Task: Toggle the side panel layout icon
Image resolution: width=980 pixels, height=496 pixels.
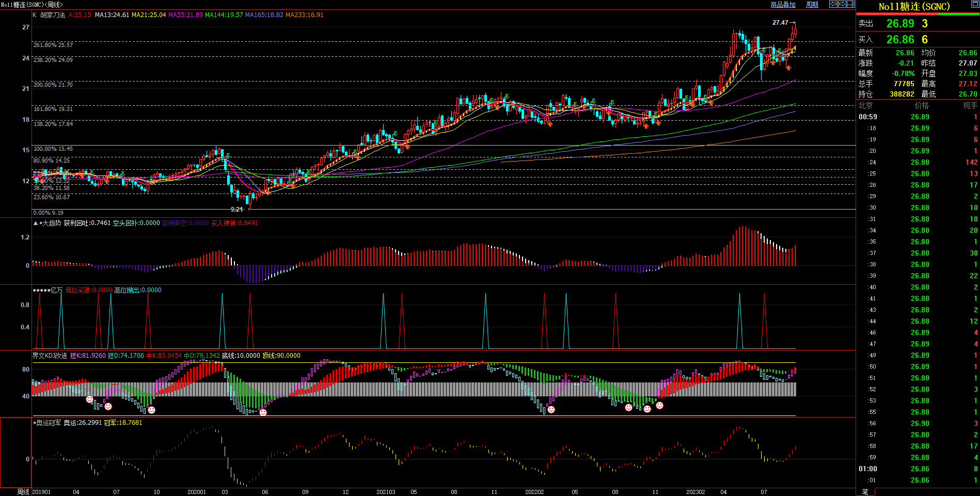Action: 850,4
